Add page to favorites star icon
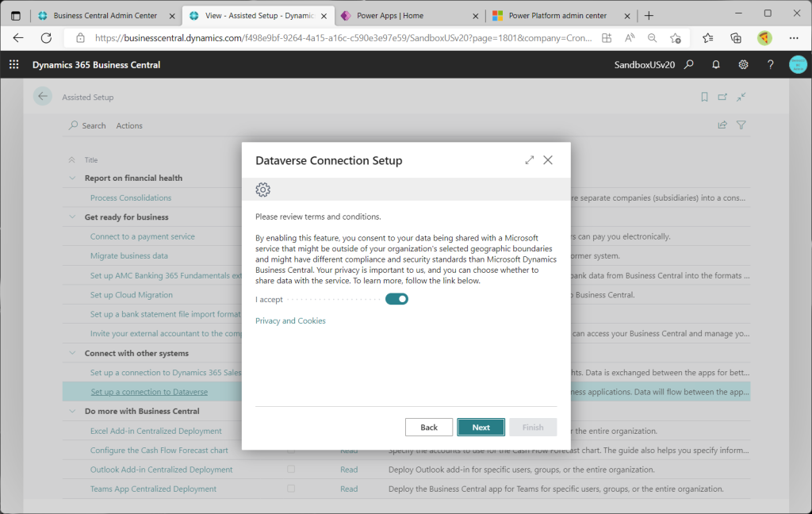The image size is (812, 514). [675, 38]
